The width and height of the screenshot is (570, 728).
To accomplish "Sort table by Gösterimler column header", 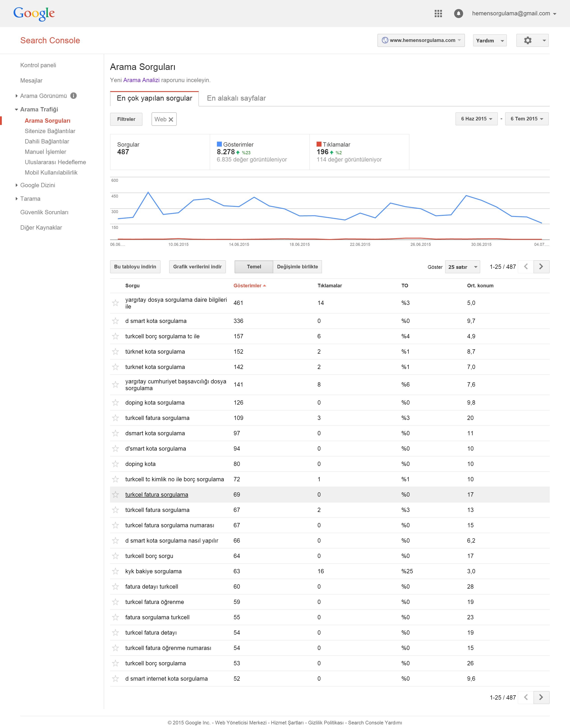I will [248, 286].
